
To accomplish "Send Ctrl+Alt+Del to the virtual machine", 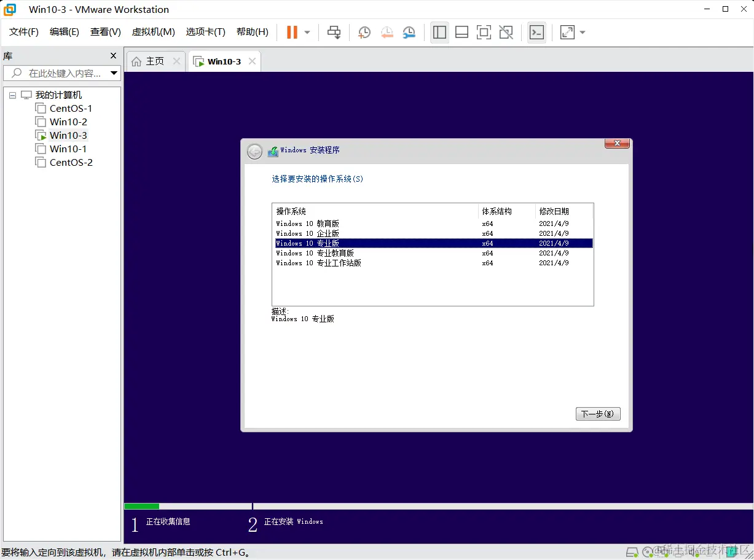I will point(334,32).
